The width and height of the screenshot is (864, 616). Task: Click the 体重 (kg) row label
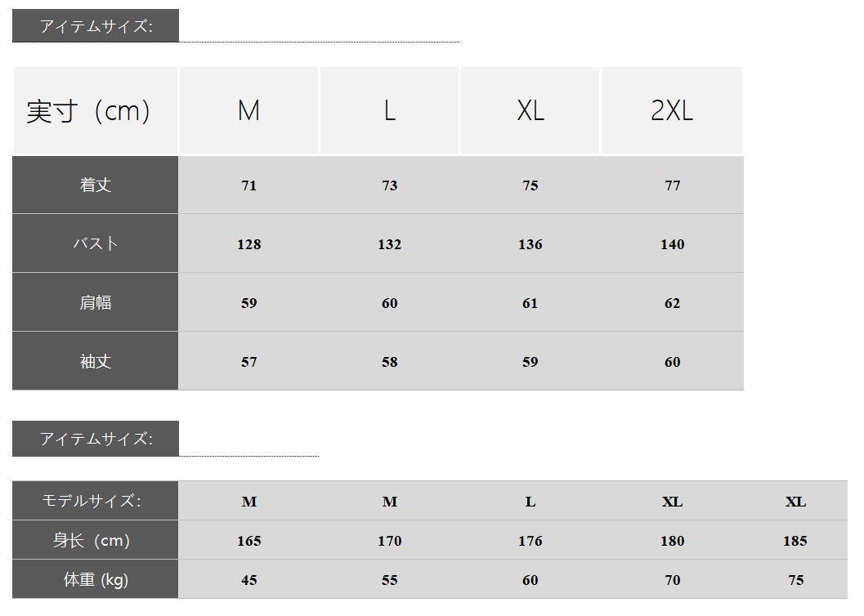[96, 580]
